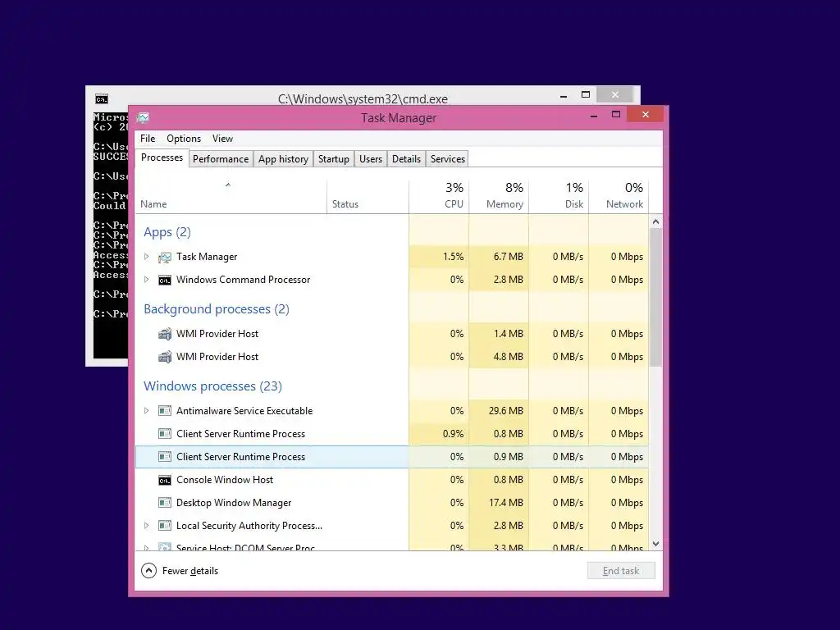Viewport: 840px width, 630px height.
Task: Sort by the Network column header
Action: 619,197
